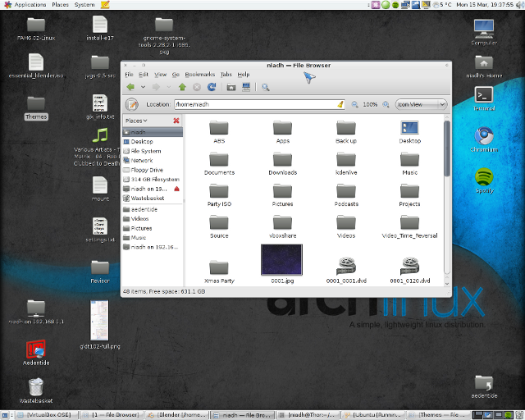
Task: Click the Home folder toolbar icon
Action: tap(231, 87)
